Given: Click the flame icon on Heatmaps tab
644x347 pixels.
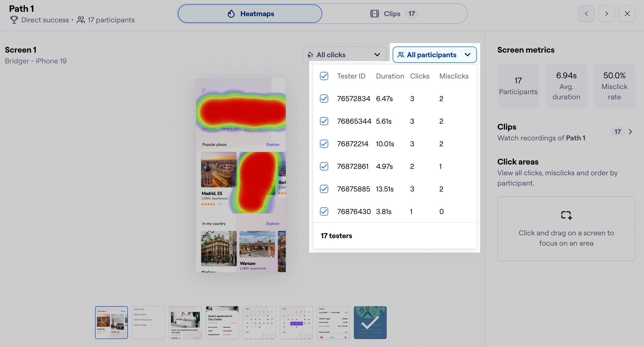Looking at the screenshot, I should tap(231, 14).
